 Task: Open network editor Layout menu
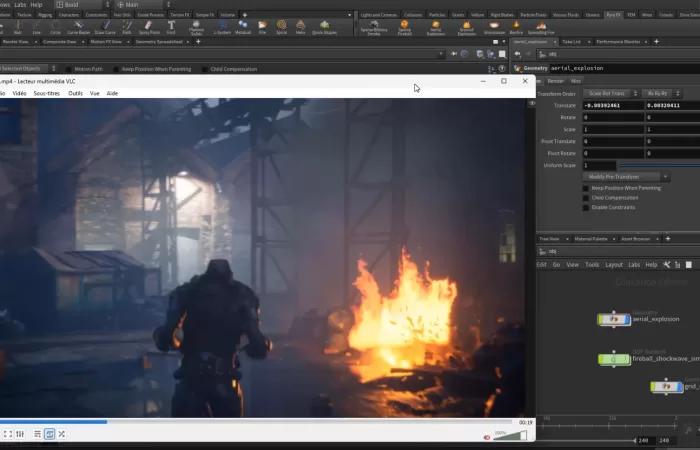[613, 265]
